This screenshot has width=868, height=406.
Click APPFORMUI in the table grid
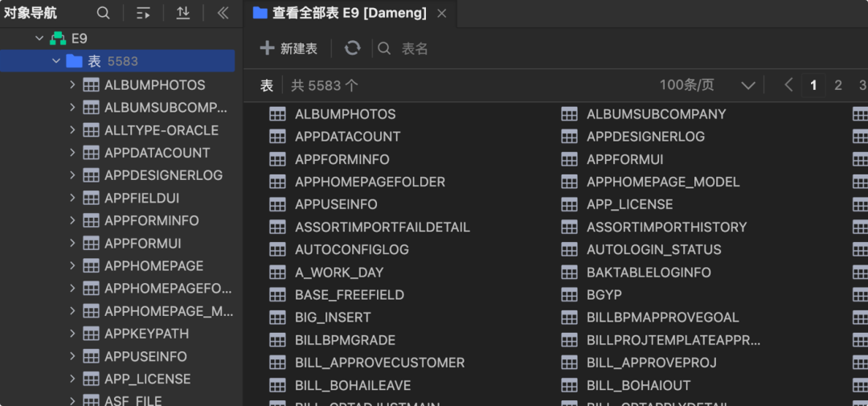click(625, 159)
